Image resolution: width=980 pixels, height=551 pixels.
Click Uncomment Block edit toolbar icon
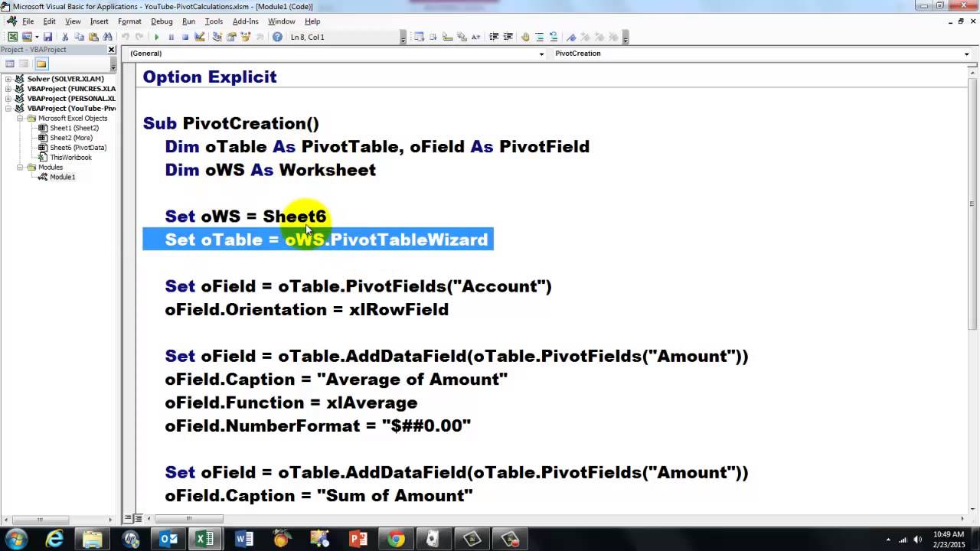(554, 37)
